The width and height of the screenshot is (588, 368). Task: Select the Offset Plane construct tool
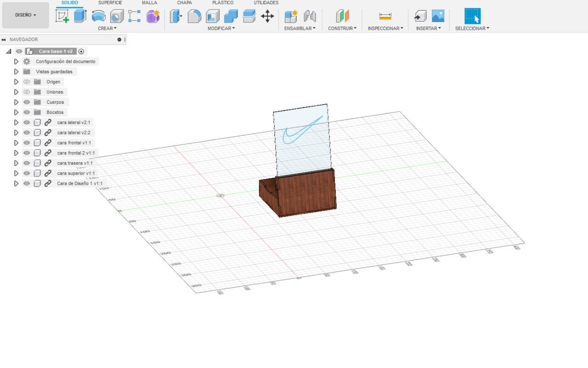342,17
